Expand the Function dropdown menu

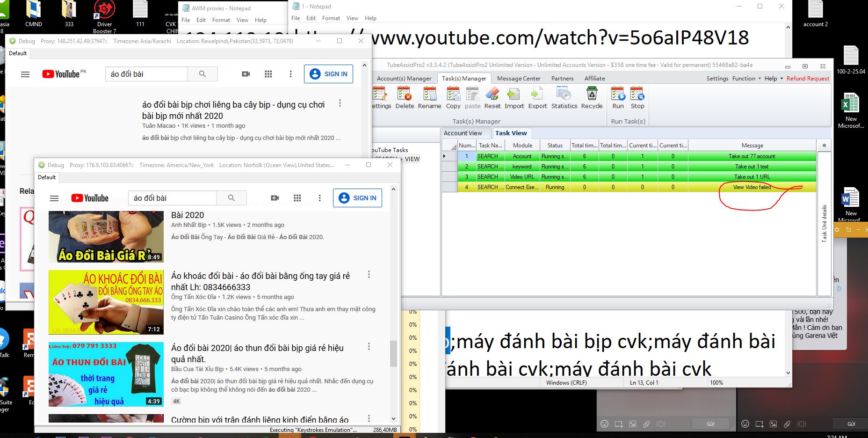(x=746, y=79)
